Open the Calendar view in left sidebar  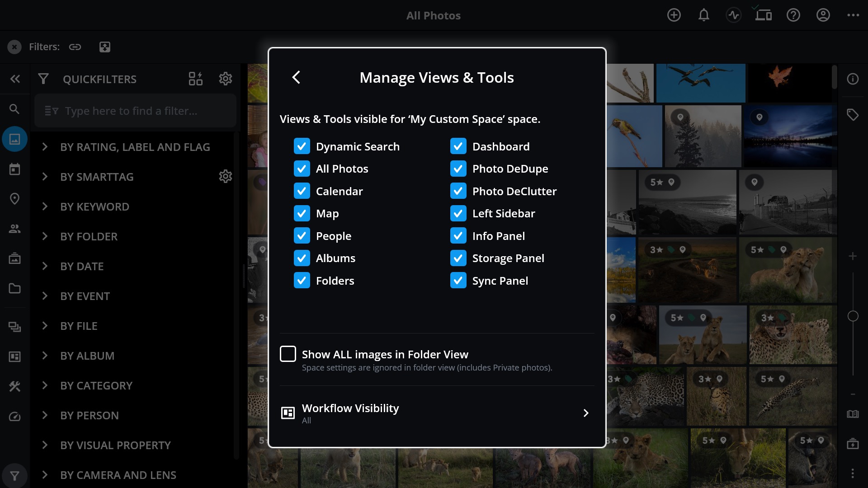(14, 169)
